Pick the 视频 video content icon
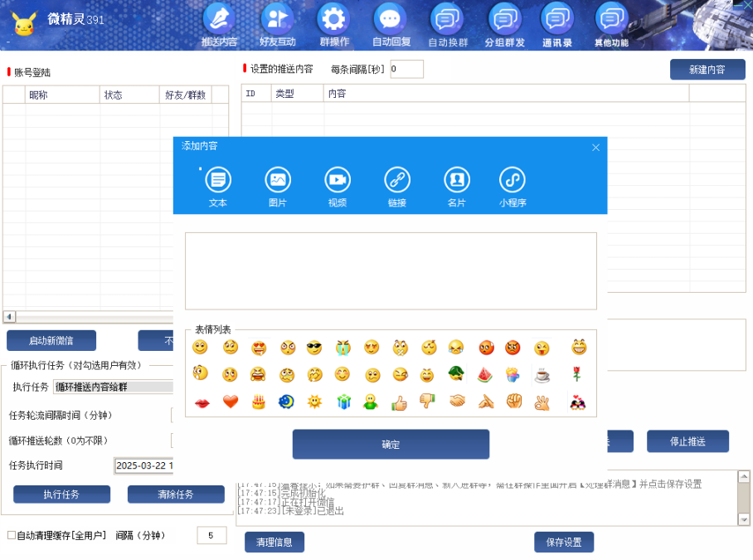 point(338,180)
